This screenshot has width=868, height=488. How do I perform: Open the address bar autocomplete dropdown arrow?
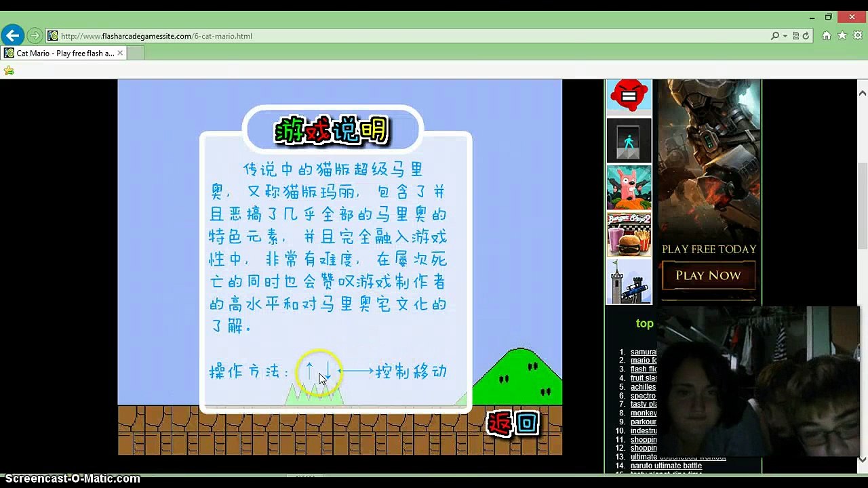(785, 36)
